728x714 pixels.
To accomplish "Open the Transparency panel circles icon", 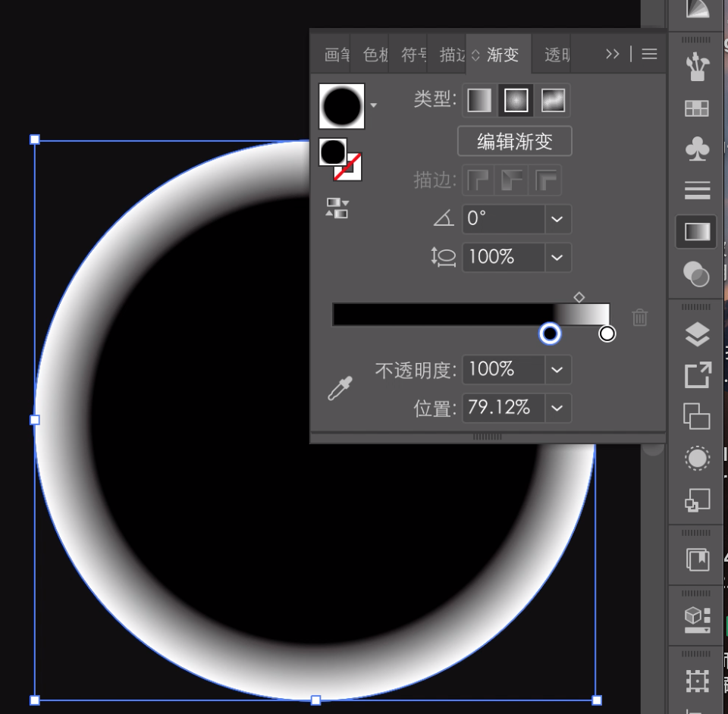I will click(x=696, y=274).
